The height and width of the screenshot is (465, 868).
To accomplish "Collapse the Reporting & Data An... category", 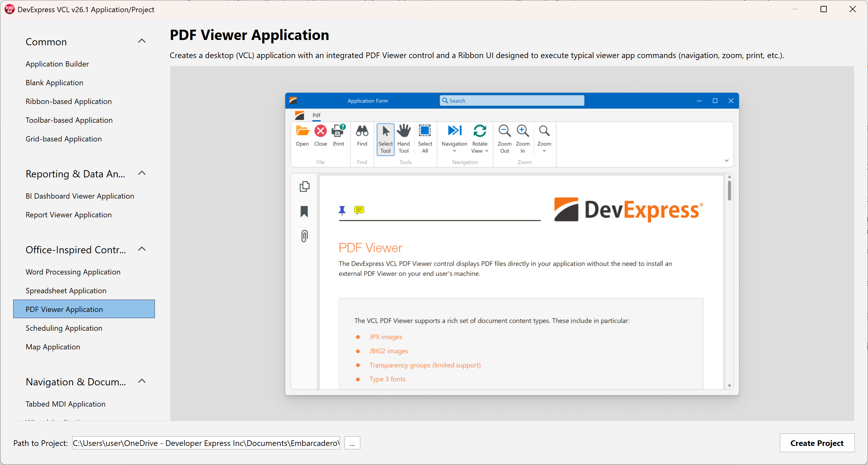I will click(x=142, y=173).
